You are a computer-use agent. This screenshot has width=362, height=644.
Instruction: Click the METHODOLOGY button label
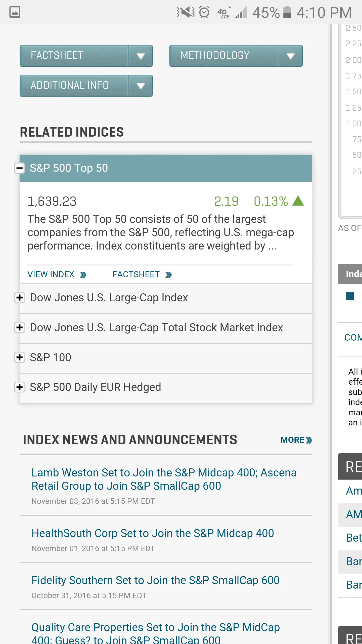point(215,56)
